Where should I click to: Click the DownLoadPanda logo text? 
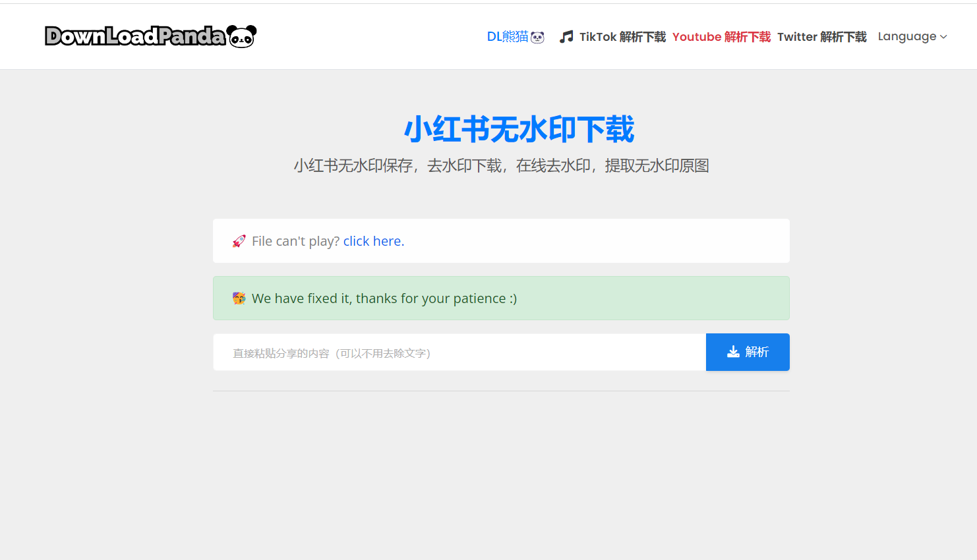point(135,36)
